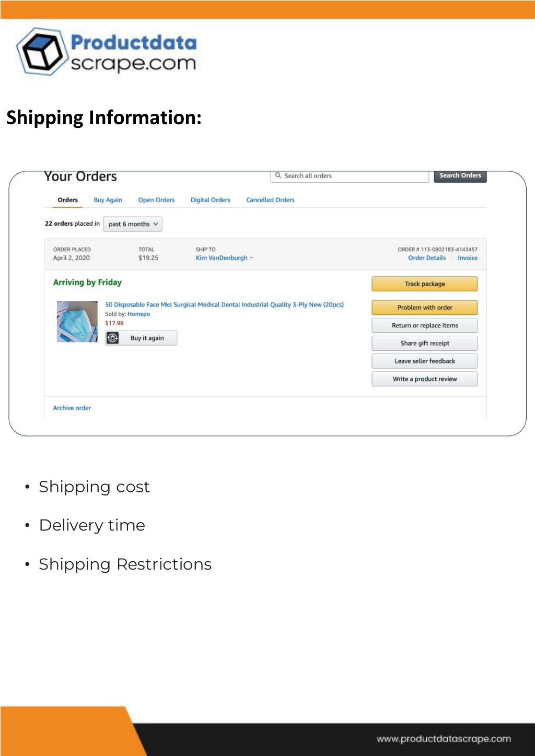Click Leave seller feedback button
Screen dimensions: 535x756
pos(425,361)
